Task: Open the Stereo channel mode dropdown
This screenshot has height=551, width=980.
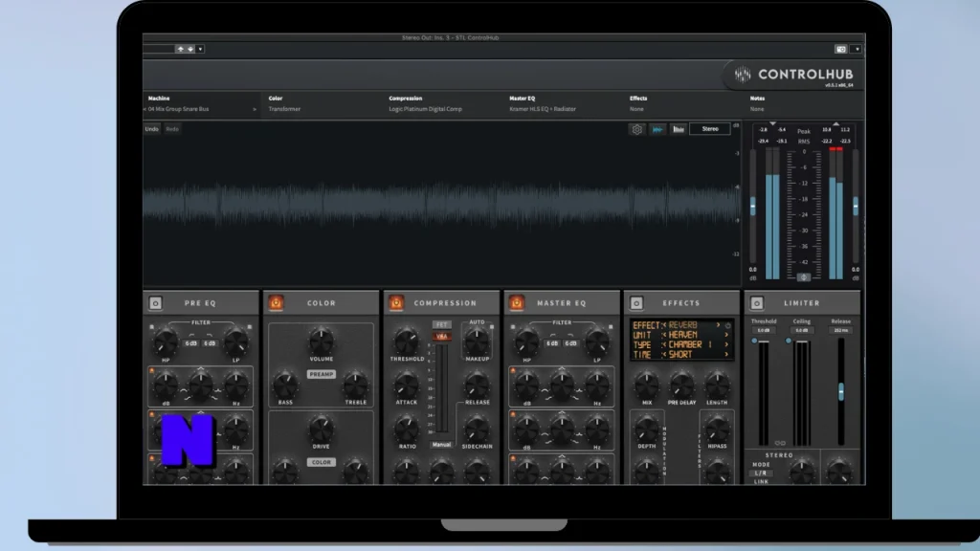Action: click(x=710, y=129)
